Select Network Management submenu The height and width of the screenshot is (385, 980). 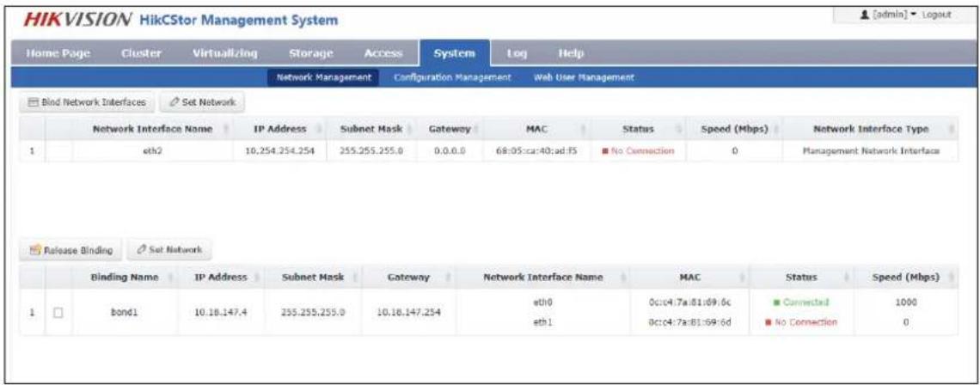pyautogui.click(x=324, y=77)
